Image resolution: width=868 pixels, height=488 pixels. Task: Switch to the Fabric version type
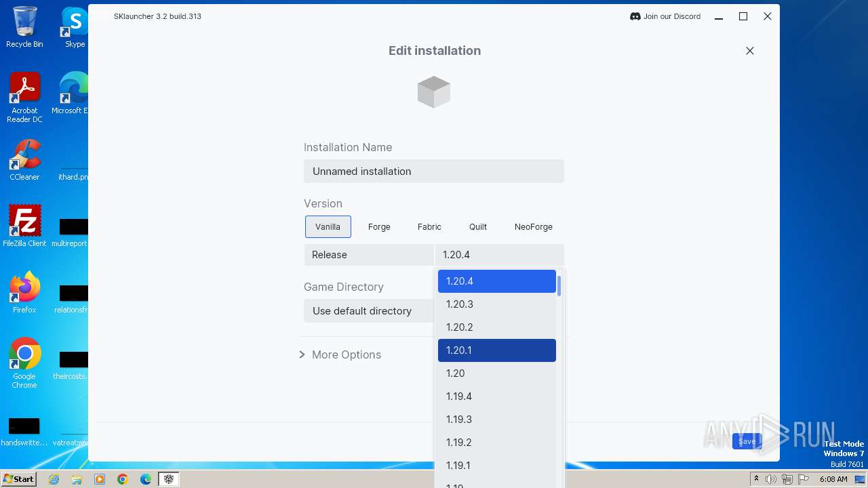point(429,227)
